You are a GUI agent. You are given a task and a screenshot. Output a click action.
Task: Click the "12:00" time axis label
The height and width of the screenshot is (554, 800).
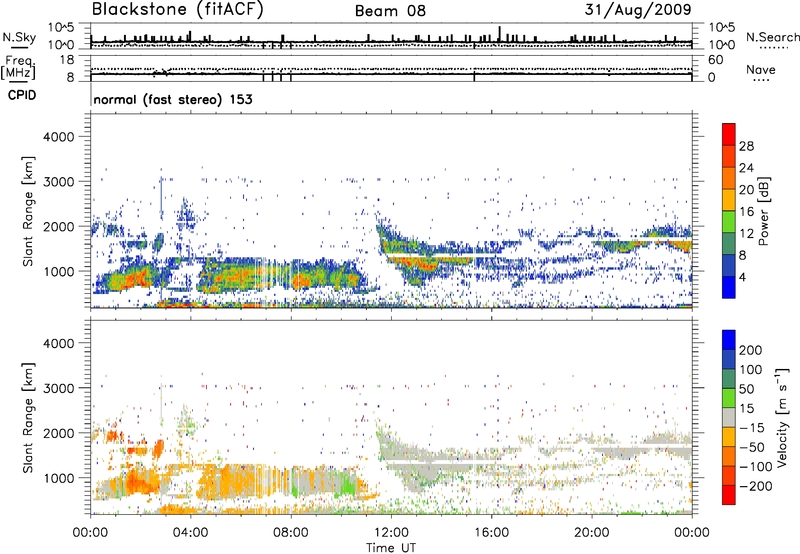391,533
